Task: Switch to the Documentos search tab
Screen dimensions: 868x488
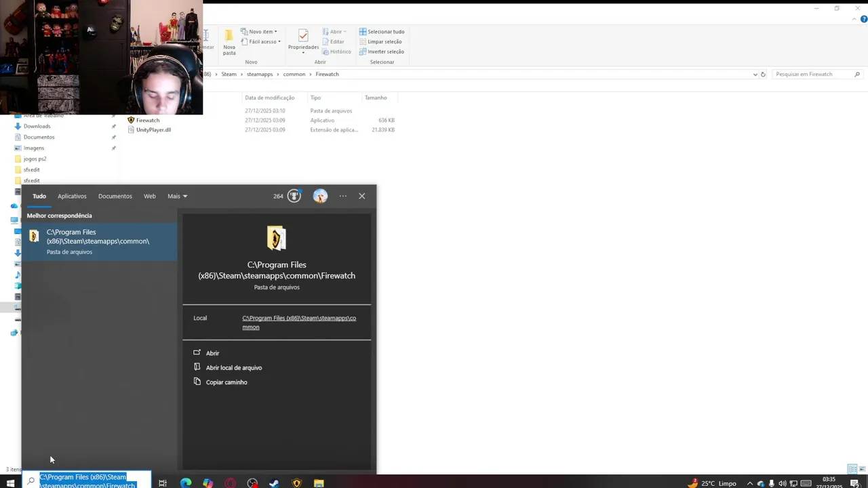Action: [x=115, y=196]
